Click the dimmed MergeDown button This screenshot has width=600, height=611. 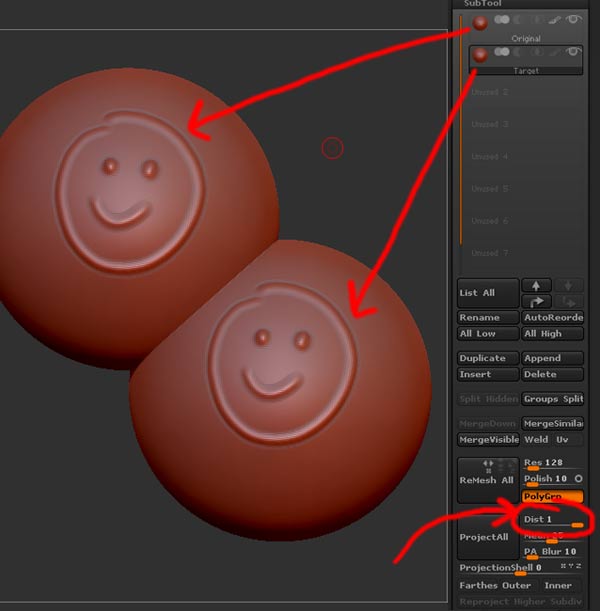(488, 424)
